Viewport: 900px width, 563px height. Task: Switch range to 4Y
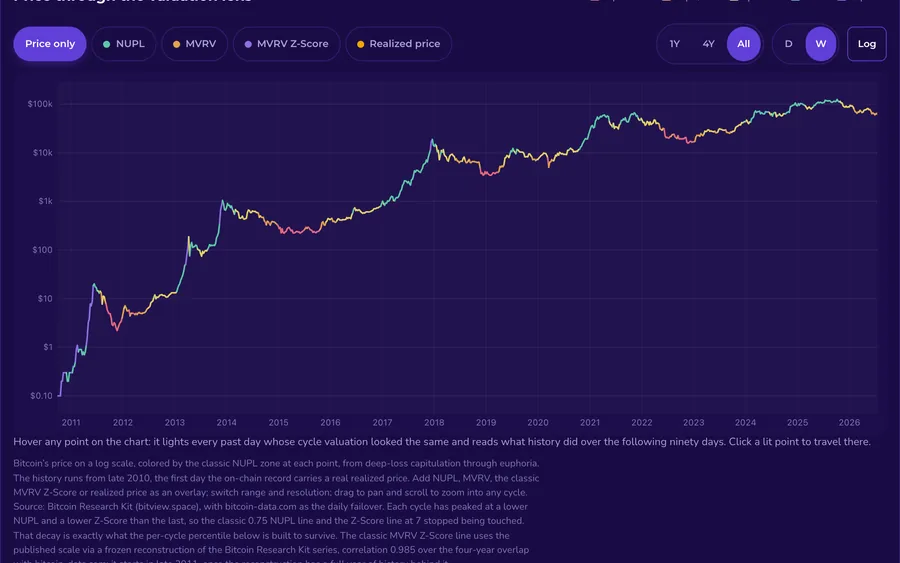708,44
